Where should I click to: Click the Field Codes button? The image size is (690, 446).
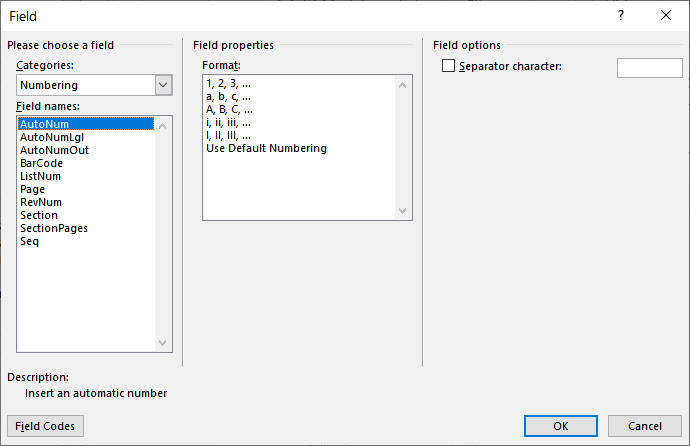pos(45,426)
